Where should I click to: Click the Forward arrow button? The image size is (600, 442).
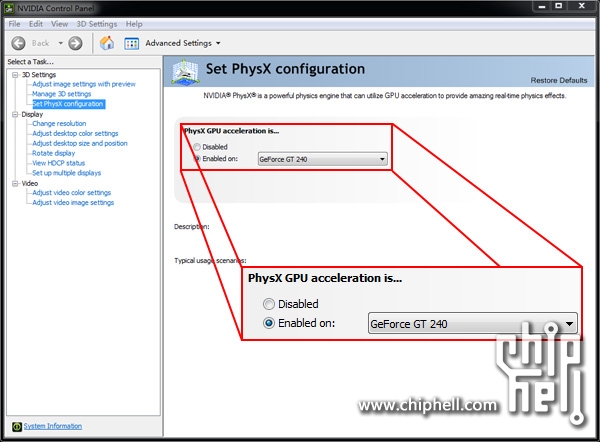75,43
